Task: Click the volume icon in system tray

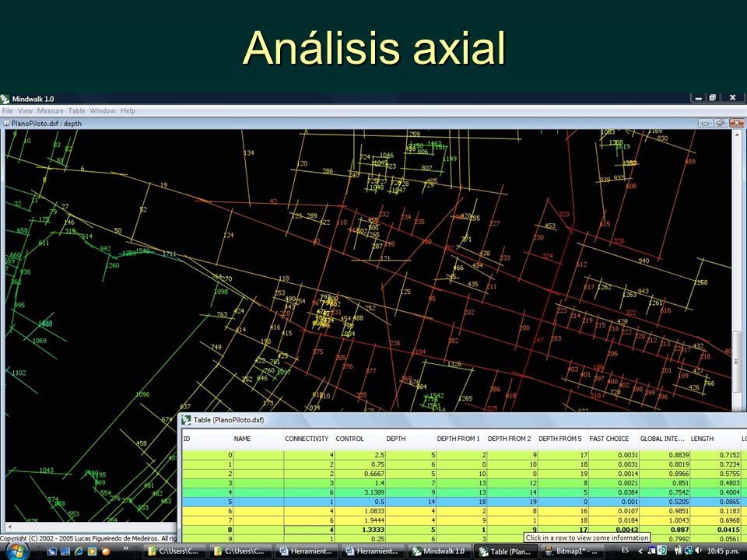Action: pyautogui.click(x=699, y=551)
